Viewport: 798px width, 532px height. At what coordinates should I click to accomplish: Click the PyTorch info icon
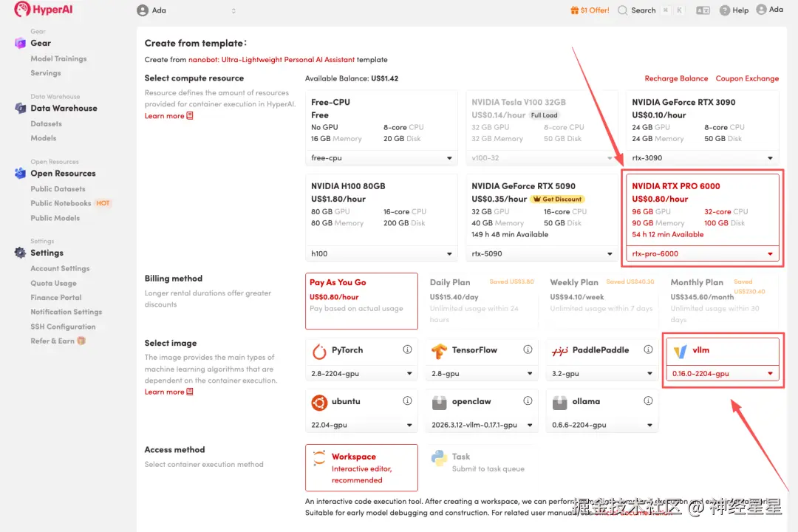coord(407,349)
